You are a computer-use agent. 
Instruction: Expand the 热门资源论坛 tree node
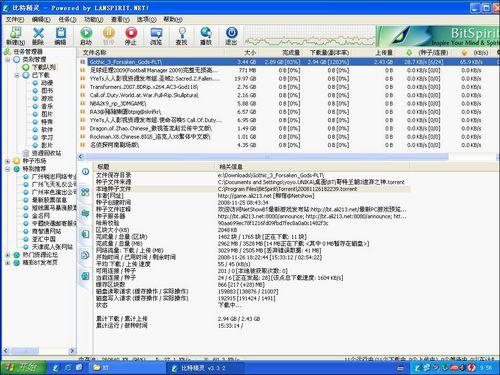7,255
